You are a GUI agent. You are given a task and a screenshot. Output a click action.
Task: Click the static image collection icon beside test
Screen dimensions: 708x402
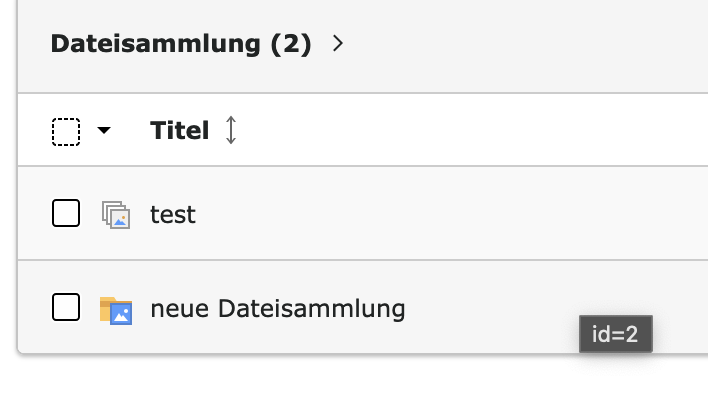(x=116, y=215)
